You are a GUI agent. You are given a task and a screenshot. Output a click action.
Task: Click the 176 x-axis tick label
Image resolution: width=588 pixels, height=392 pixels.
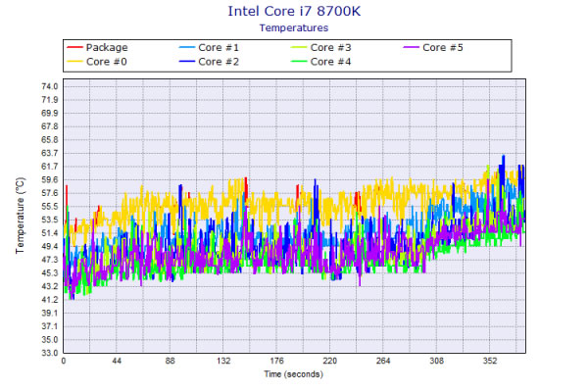[276, 361]
